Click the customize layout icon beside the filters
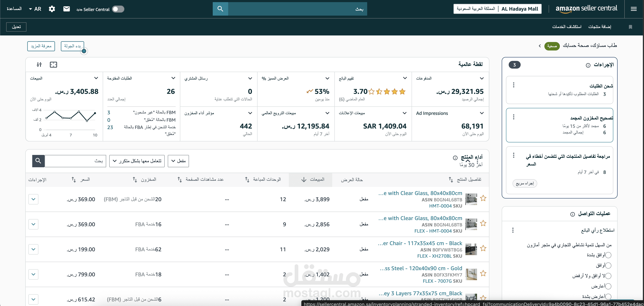 53,64
